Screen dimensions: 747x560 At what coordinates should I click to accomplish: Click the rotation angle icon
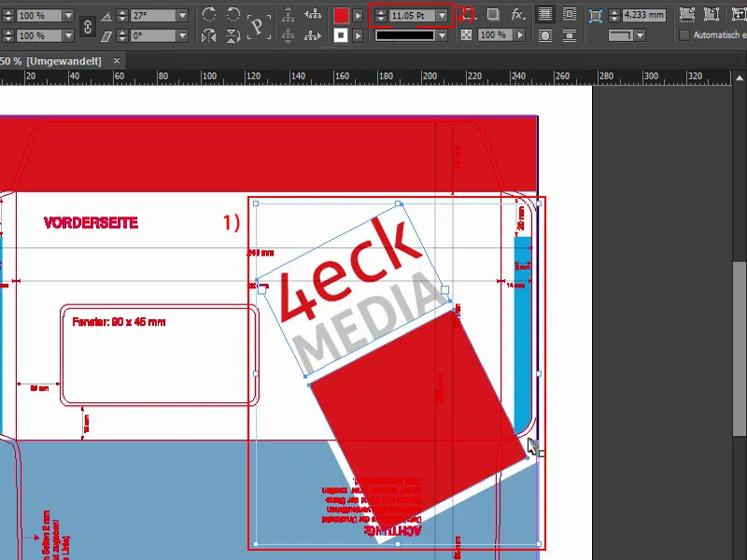point(106,16)
